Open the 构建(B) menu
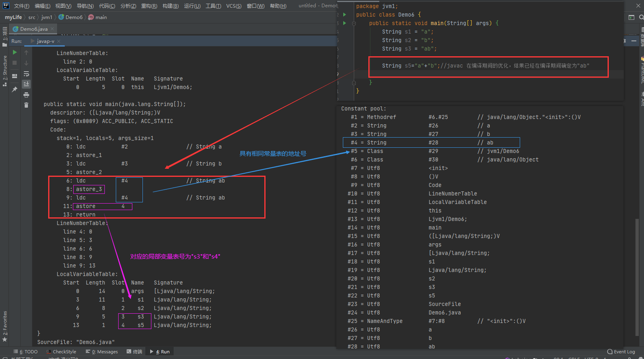Image resolution: width=644 pixels, height=359 pixels. coord(170,6)
